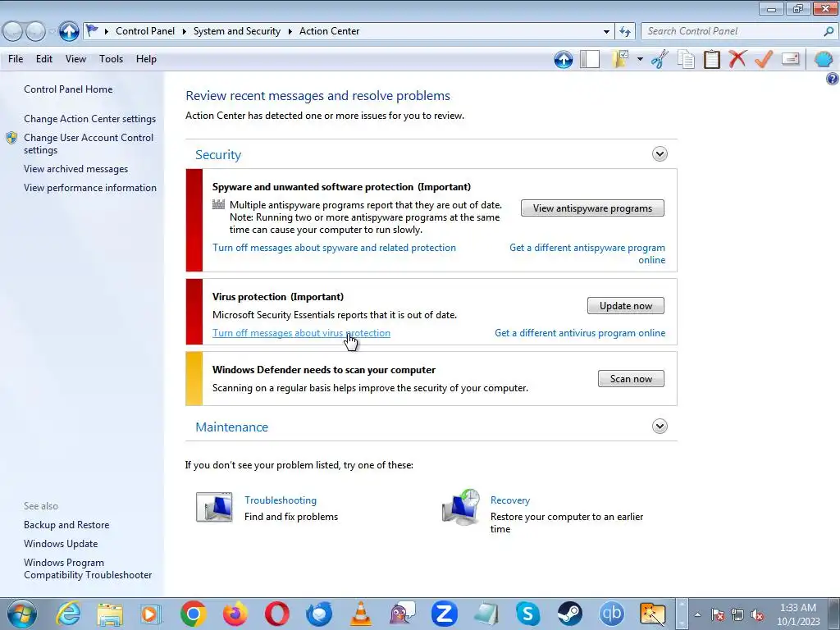Click System and Security in breadcrumb

[x=237, y=31]
